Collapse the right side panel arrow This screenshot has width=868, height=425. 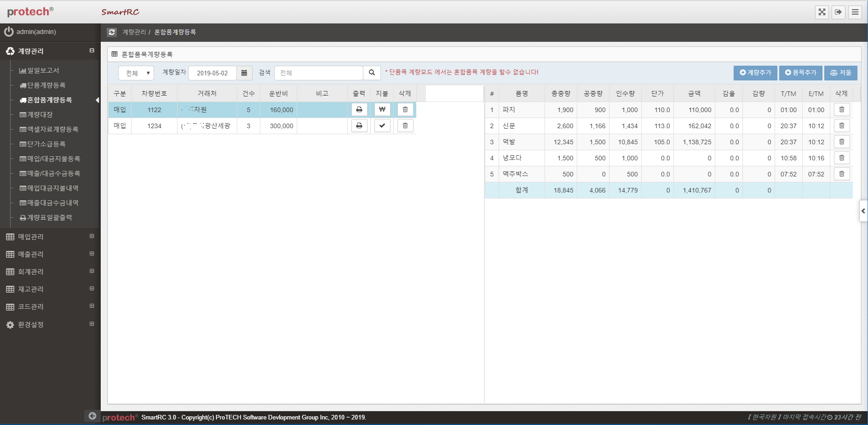click(863, 211)
